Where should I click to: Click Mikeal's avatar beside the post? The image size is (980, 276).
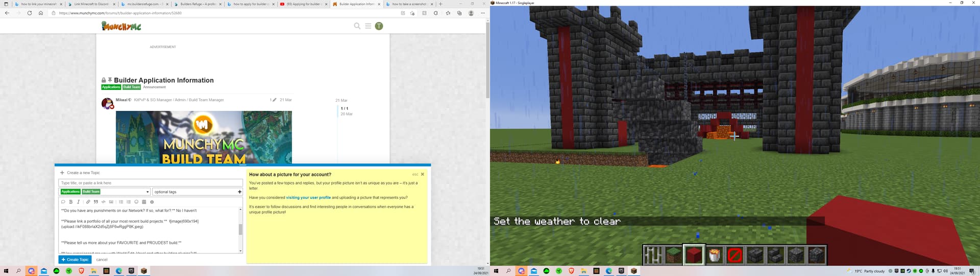[108, 104]
